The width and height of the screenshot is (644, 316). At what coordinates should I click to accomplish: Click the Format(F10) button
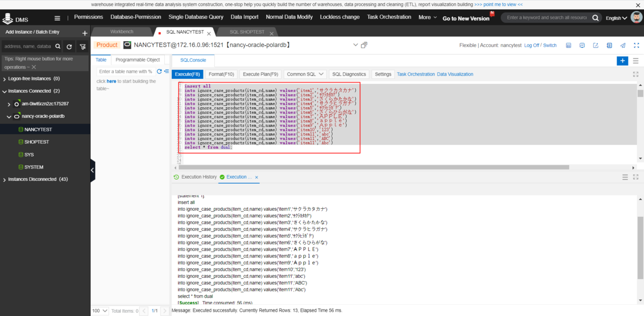[222, 74]
